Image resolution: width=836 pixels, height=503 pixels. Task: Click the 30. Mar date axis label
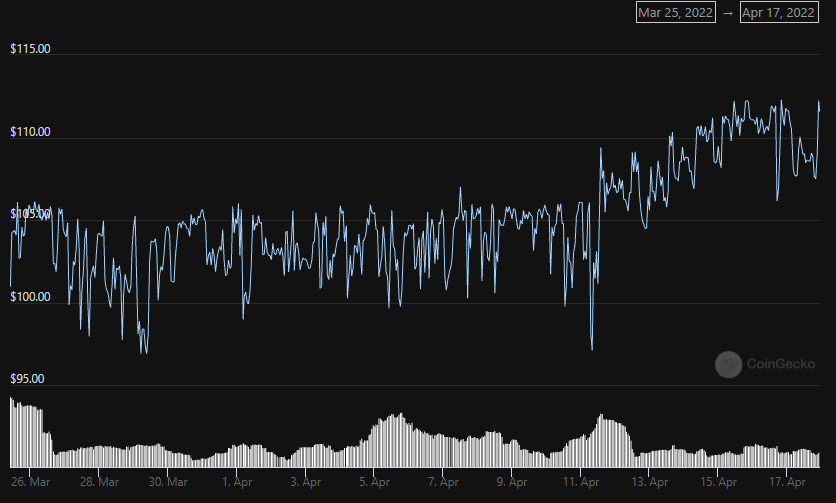[168, 482]
